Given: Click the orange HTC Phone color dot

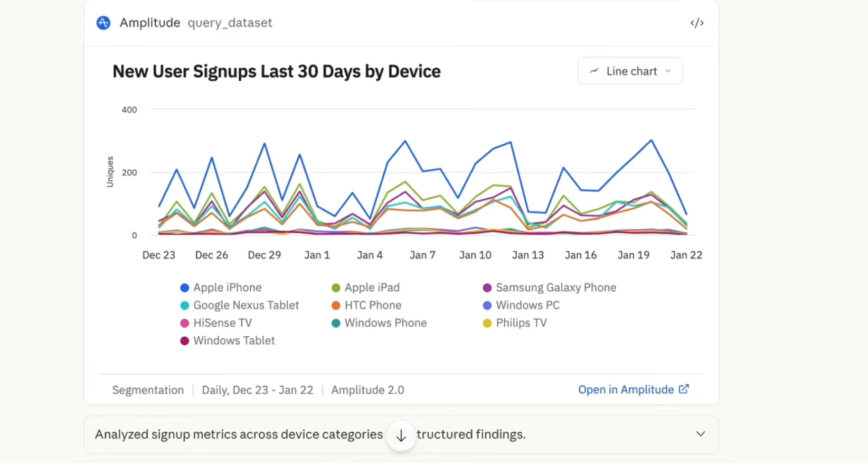Looking at the screenshot, I should click(x=336, y=305).
